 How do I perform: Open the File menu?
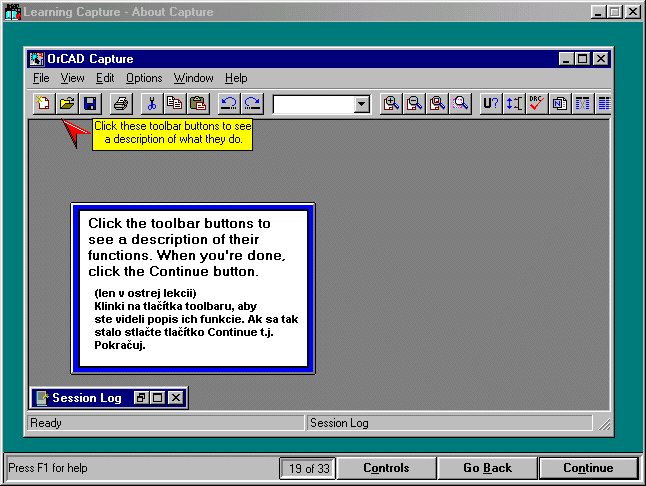[x=41, y=78]
